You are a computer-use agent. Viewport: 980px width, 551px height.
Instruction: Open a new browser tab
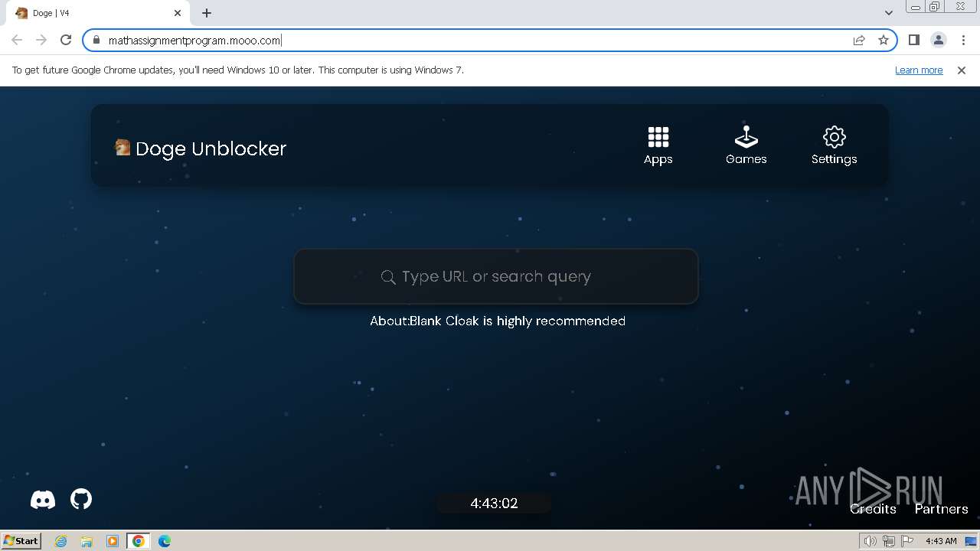click(x=207, y=13)
